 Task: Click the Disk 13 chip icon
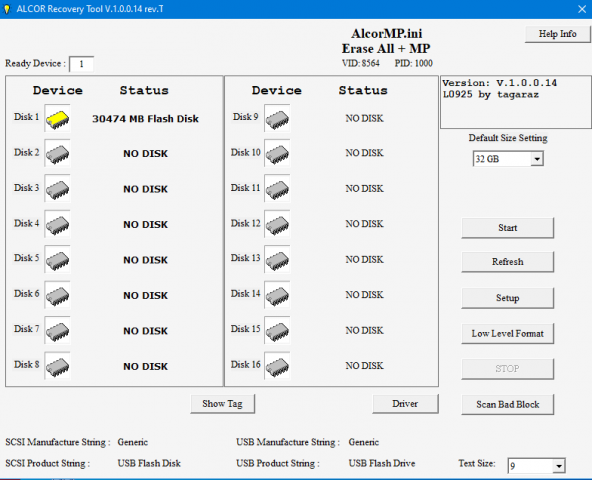click(277, 259)
